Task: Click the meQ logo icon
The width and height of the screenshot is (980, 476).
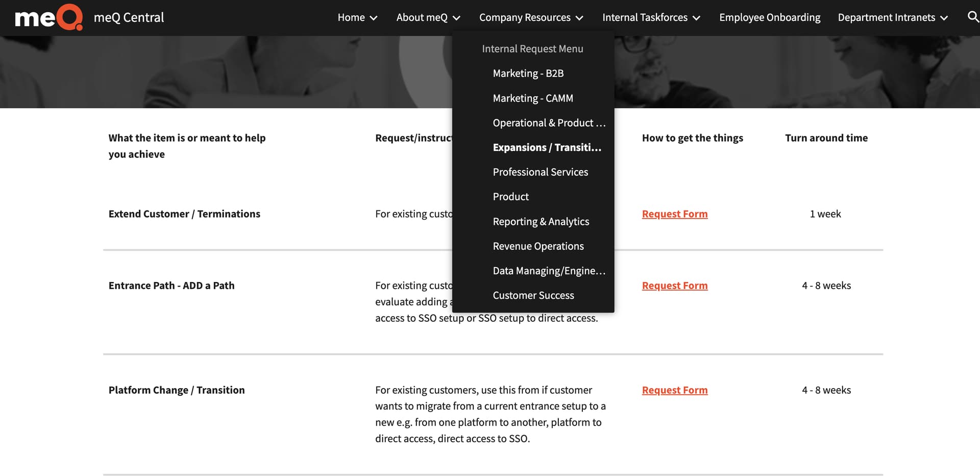Action: pos(49,17)
